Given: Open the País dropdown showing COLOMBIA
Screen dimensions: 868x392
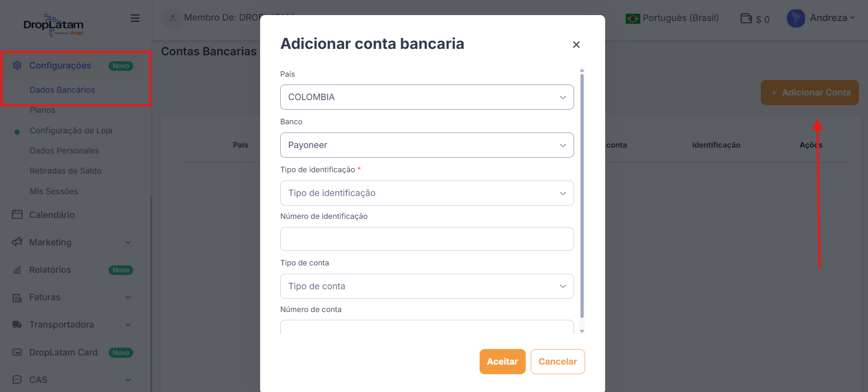Looking at the screenshot, I should 427,97.
